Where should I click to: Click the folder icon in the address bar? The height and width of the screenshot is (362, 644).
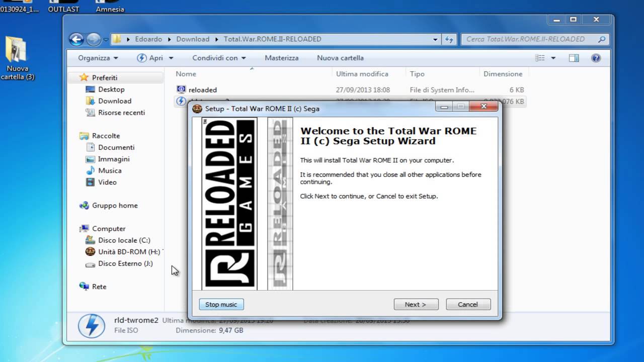click(116, 39)
